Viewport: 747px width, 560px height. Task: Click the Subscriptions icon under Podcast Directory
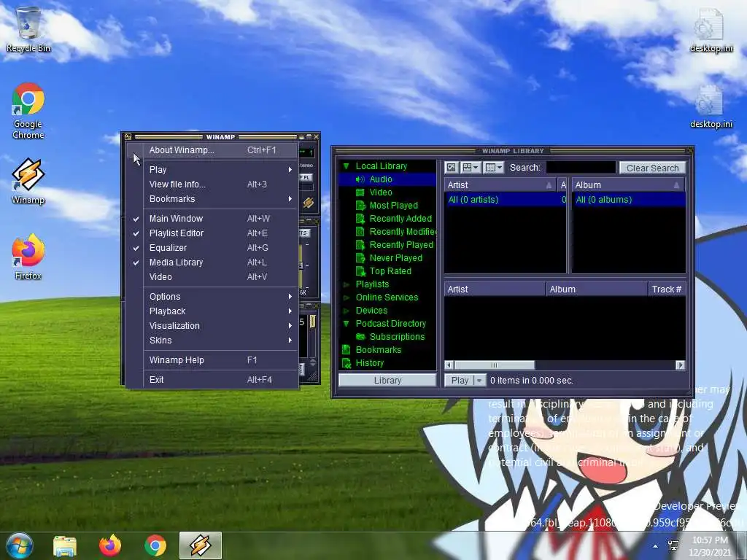click(360, 337)
